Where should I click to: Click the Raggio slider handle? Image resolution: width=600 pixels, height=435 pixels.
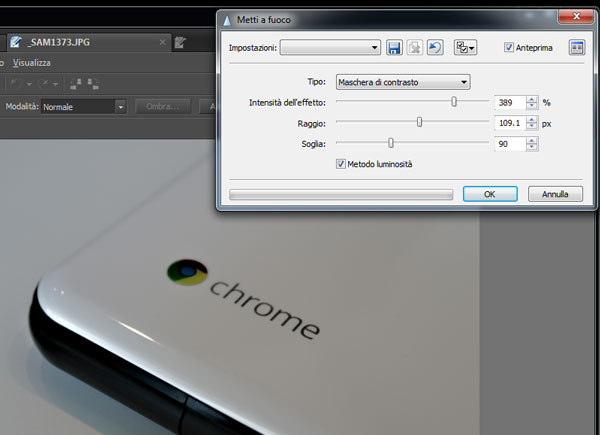point(419,122)
